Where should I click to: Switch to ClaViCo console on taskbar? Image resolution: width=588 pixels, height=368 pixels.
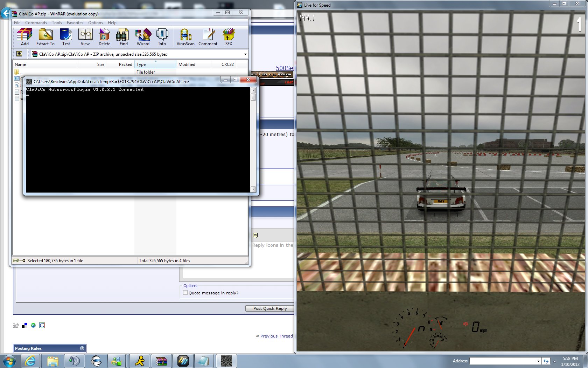pos(226,361)
